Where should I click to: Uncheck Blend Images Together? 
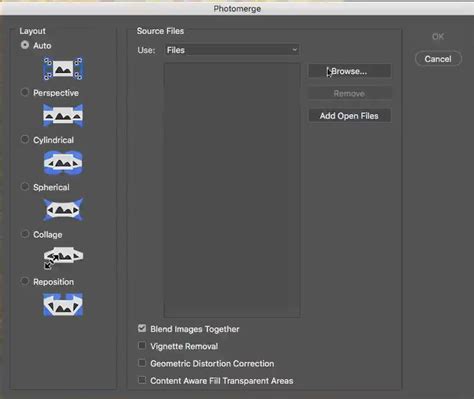tap(142, 328)
